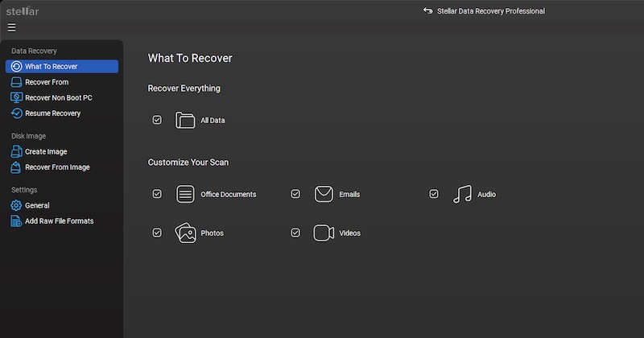Click the All Data label
644x338 pixels.
pos(213,121)
